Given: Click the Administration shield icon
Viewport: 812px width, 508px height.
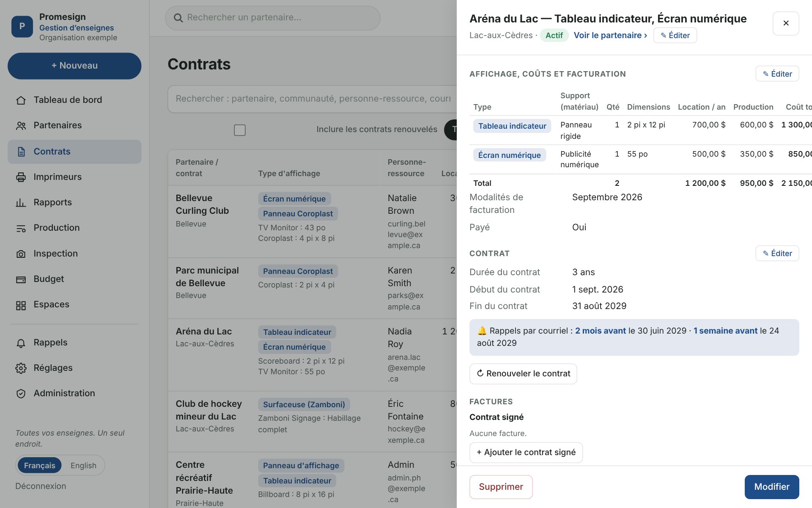Looking at the screenshot, I should [x=21, y=394].
